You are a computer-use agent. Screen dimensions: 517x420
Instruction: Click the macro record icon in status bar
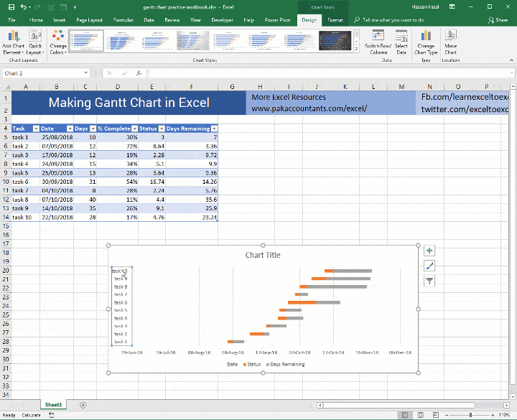pyautogui.click(x=52, y=416)
